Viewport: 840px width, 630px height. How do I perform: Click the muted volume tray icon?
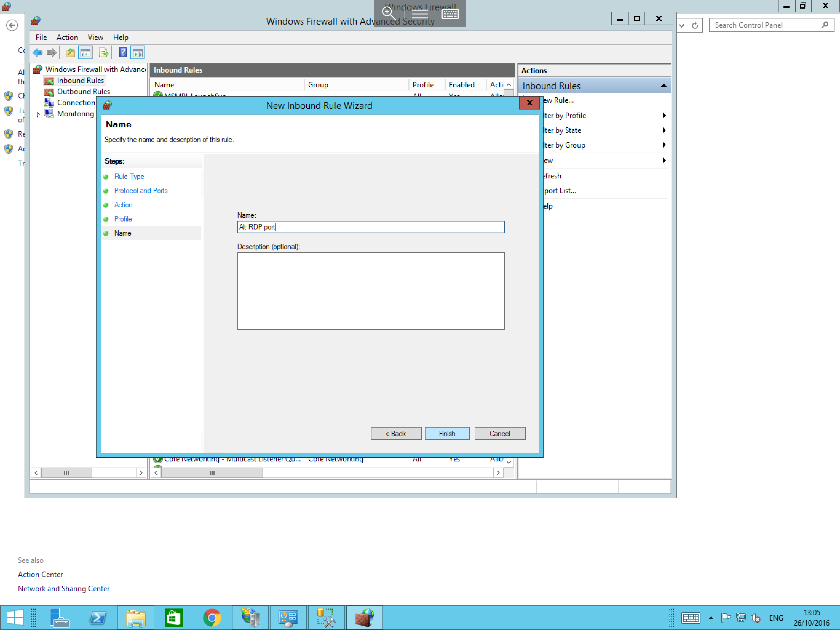756,618
